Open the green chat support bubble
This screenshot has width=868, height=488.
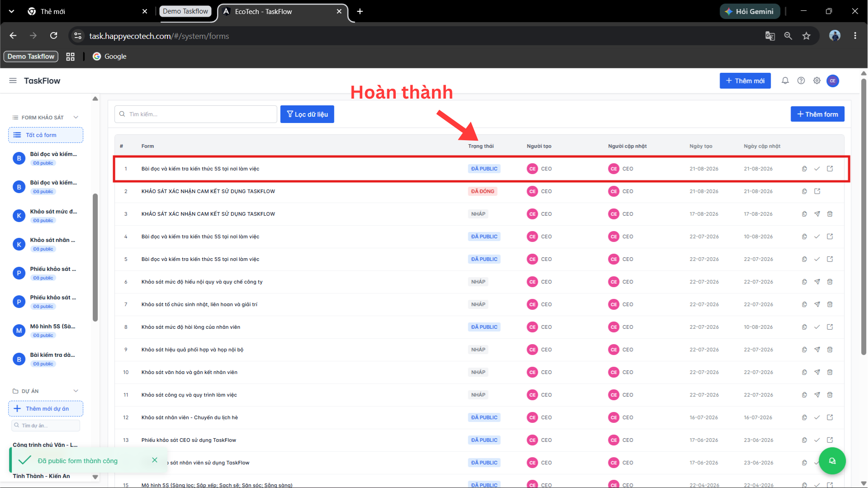click(x=832, y=461)
